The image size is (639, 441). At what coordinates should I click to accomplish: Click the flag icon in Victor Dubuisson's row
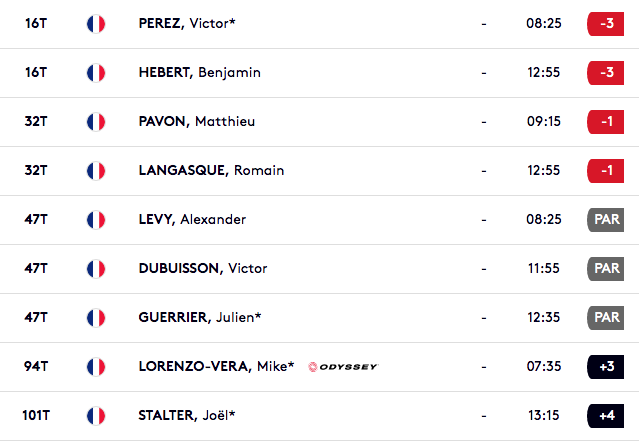[x=96, y=269]
